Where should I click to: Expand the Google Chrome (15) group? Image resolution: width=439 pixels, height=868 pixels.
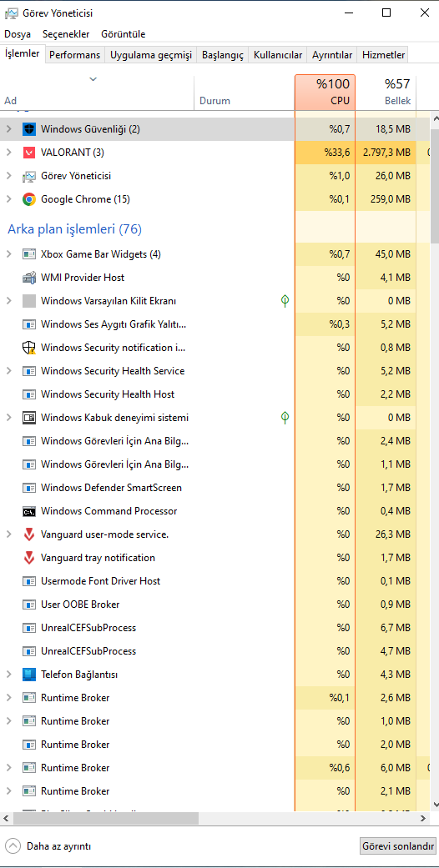[x=8, y=199]
